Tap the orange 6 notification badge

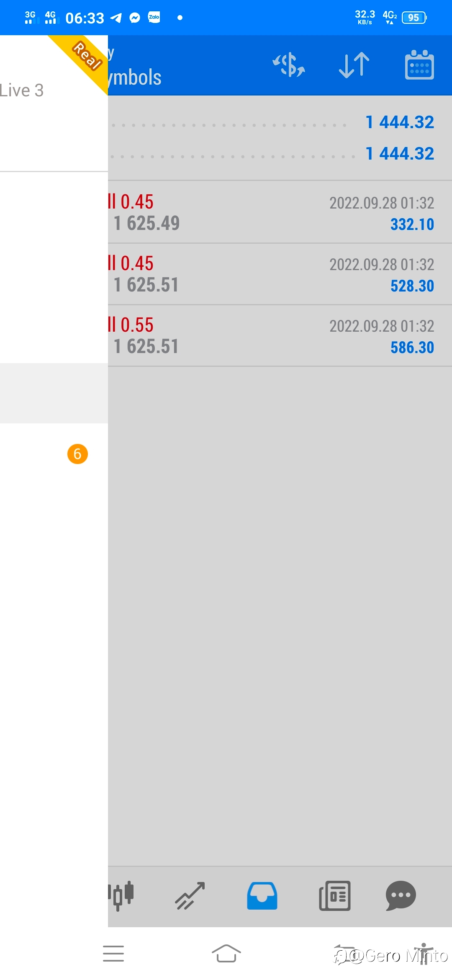click(x=77, y=454)
